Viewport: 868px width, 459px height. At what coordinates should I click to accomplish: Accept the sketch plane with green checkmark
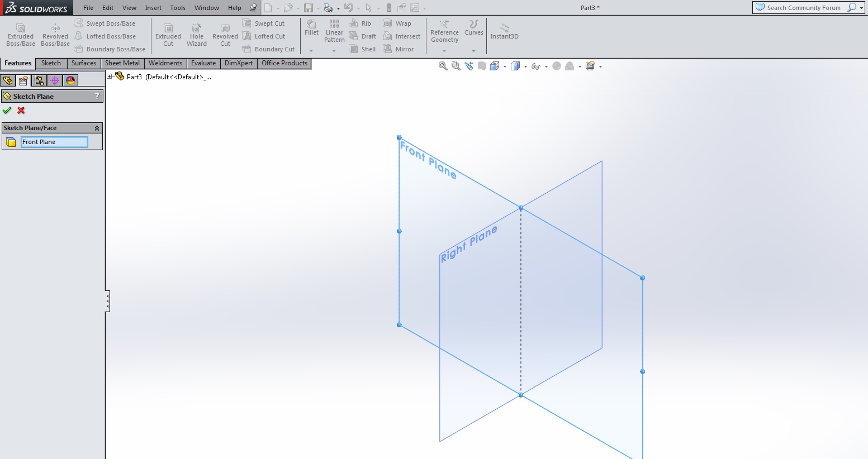[7, 111]
